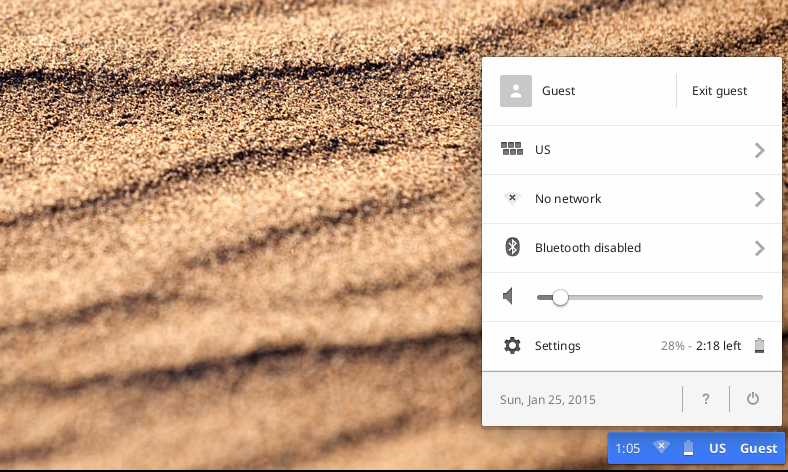
Task: Click the 1:05 clock in the tray
Action: [x=627, y=448]
